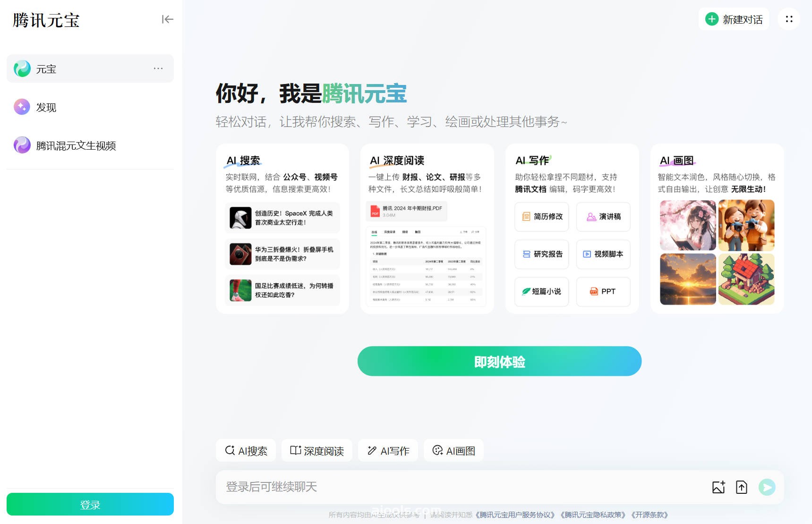This screenshot has width=812, height=524.
Task: Open the 华为三折叠爆火 news item
Action: (x=282, y=254)
